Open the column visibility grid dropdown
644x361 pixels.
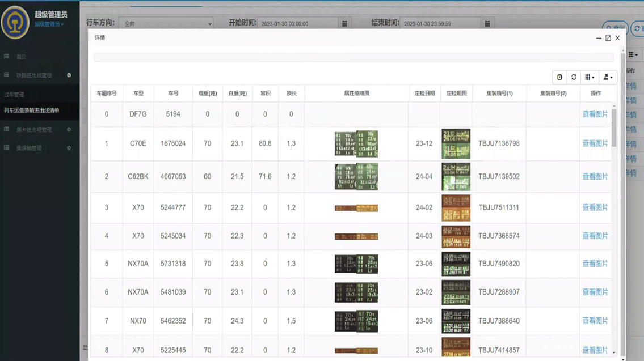coord(590,77)
